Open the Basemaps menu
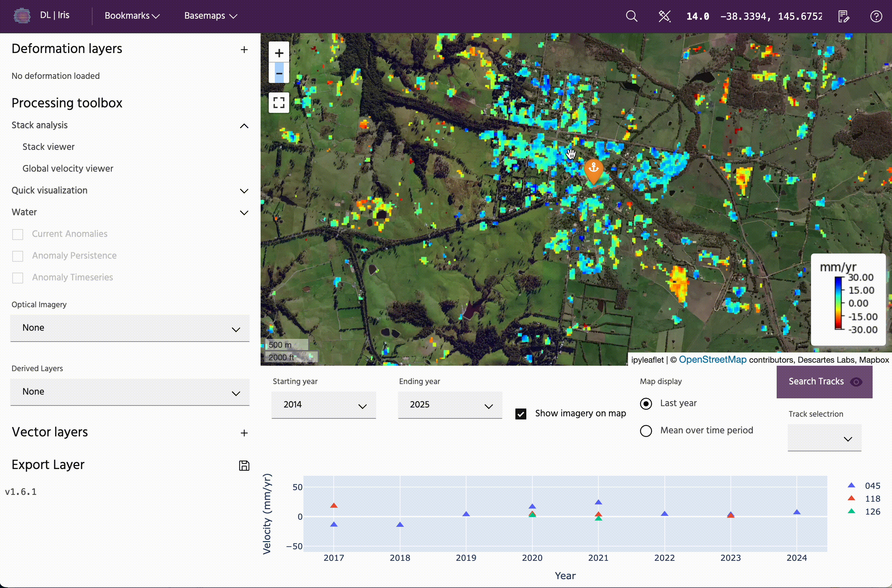The width and height of the screenshot is (892, 588). click(211, 16)
